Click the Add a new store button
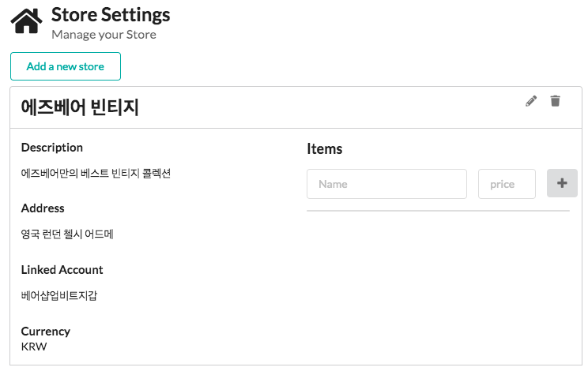Viewport: 588px width, 371px height. point(66,66)
